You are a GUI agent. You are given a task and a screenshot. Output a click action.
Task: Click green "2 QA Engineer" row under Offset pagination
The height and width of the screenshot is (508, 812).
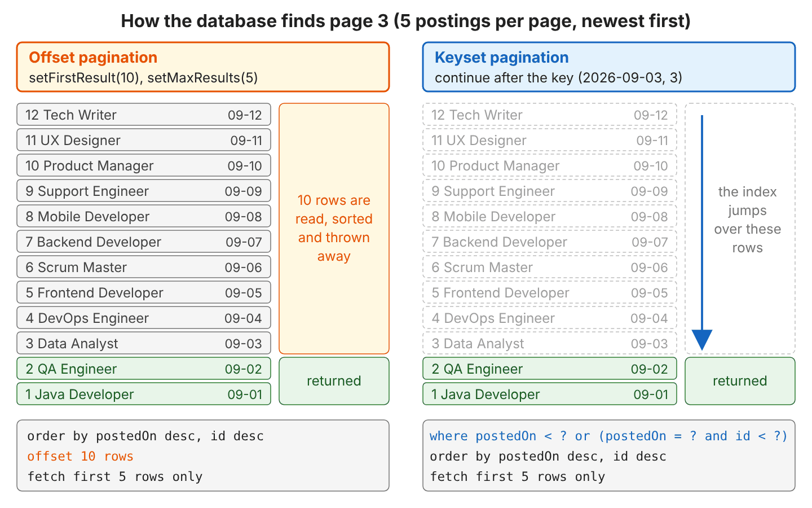(x=144, y=369)
